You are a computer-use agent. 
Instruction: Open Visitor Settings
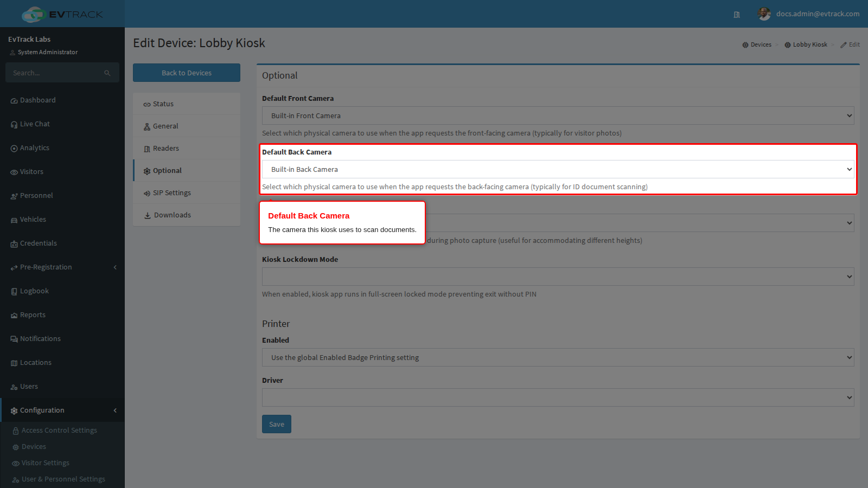[62, 463]
